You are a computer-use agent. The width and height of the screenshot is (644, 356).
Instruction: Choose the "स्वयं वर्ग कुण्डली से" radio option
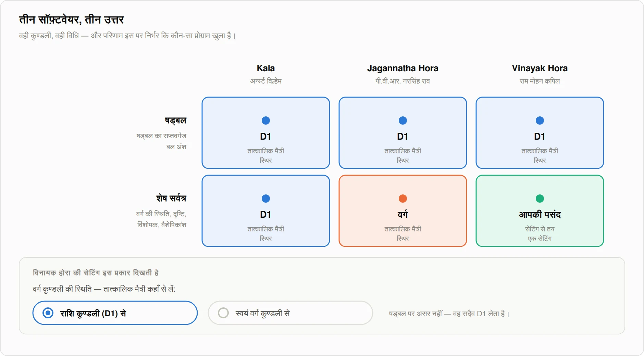coord(290,313)
